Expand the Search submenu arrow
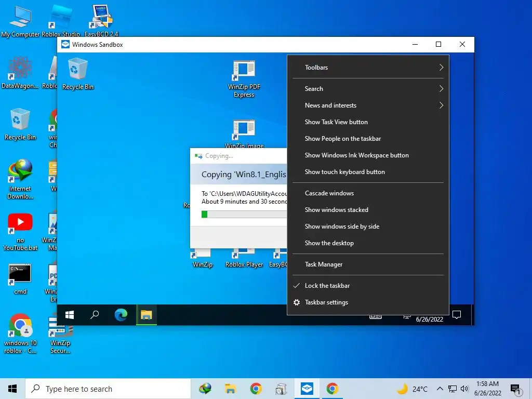This screenshot has height=399, width=532. click(x=441, y=88)
